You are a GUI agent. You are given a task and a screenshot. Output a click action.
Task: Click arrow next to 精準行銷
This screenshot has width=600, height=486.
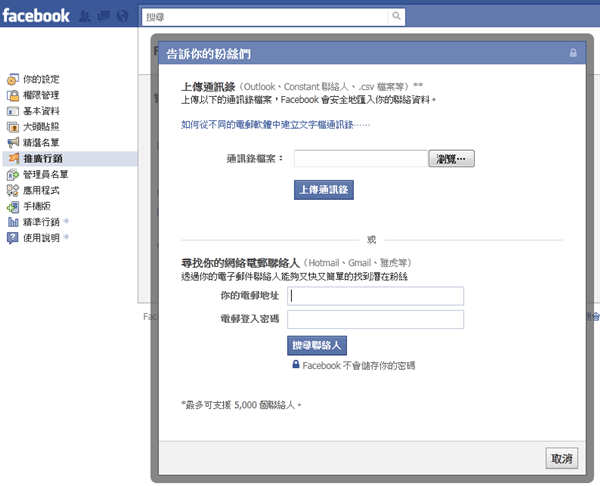[x=66, y=221]
